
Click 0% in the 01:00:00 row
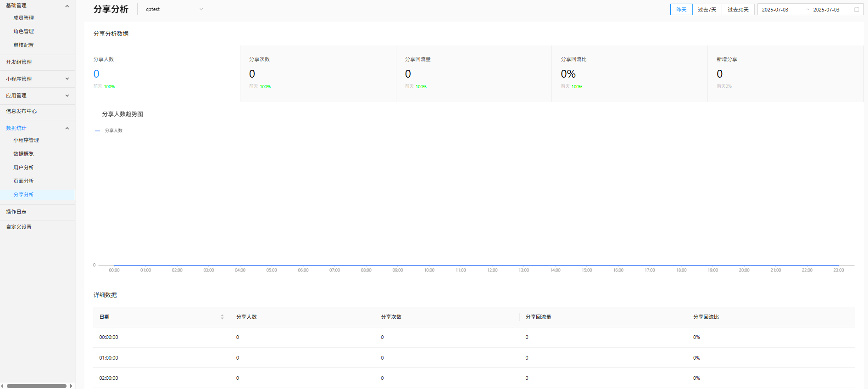click(696, 358)
